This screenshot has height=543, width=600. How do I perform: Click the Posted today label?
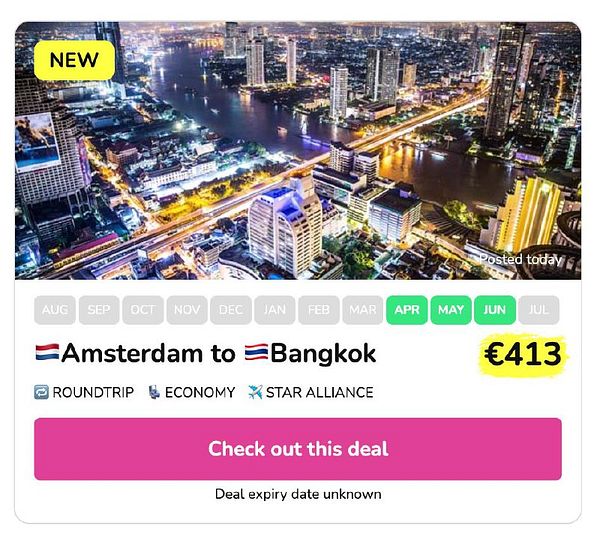[x=520, y=259]
